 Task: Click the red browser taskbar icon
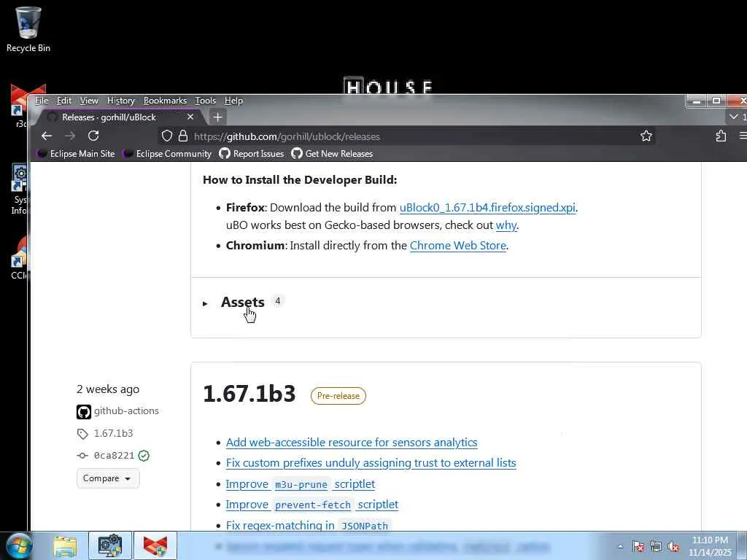(x=155, y=545)
